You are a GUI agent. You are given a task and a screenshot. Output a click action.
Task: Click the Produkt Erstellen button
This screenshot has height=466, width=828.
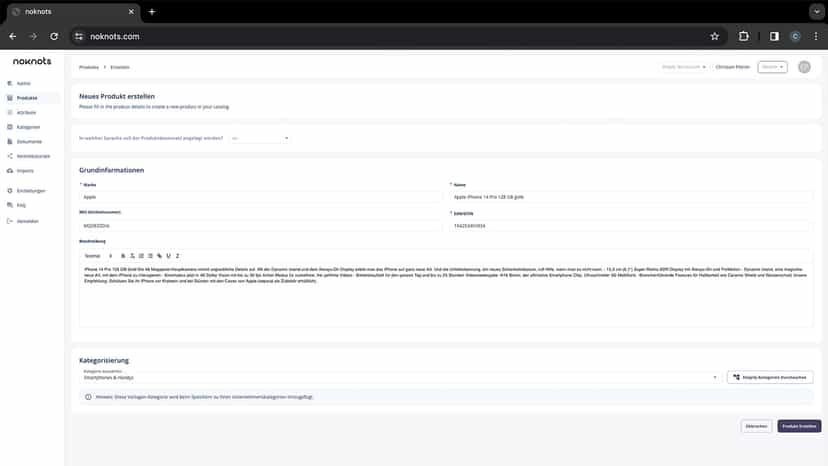click(799, 426)
